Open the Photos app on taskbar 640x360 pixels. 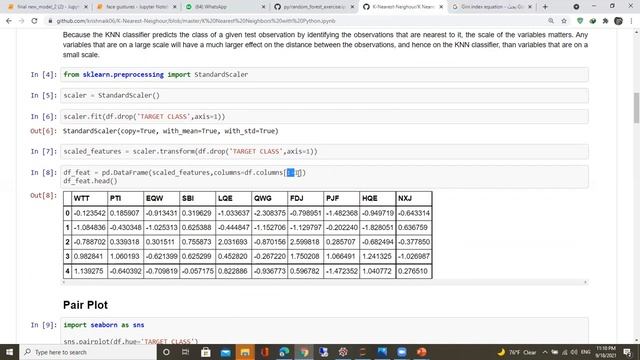pos(382,352)
